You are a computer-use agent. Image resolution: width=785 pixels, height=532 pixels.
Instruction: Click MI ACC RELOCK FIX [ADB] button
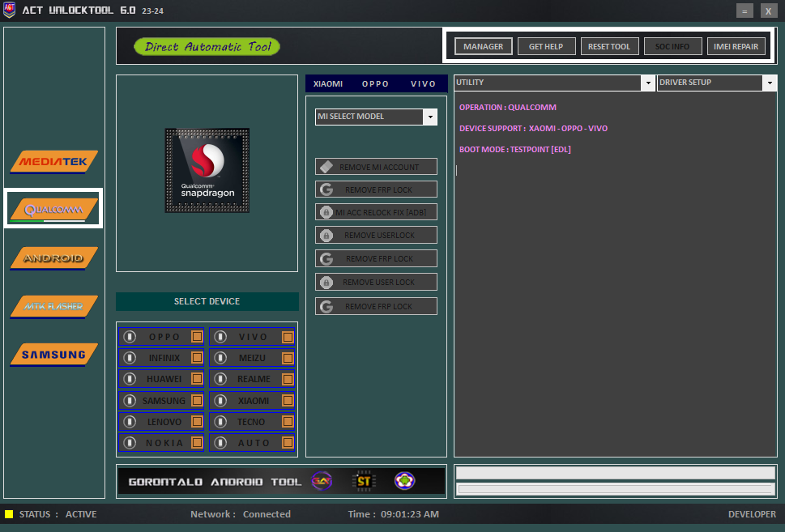pyautogui.click(x=376, y=212)
